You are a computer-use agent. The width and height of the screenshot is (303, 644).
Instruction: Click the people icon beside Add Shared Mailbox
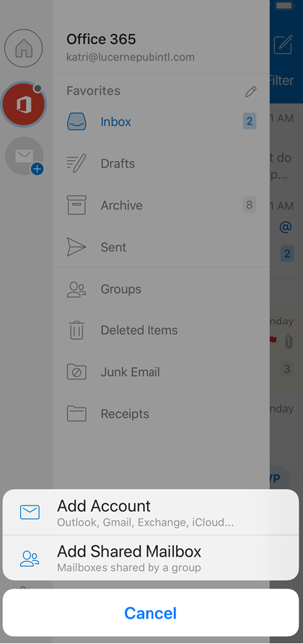coord(30,559)
